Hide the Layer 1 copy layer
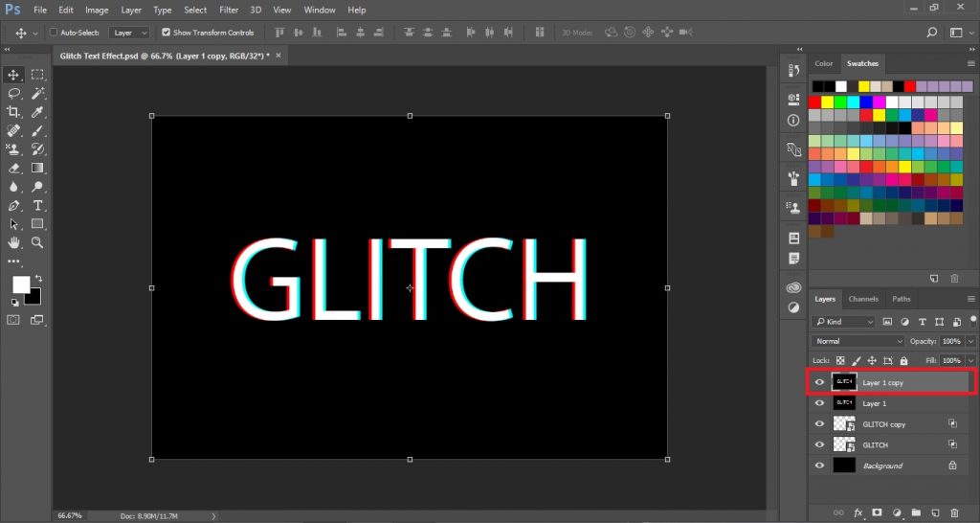The width and height of the screenshot is (980, 523). click(x=819, y=382)
